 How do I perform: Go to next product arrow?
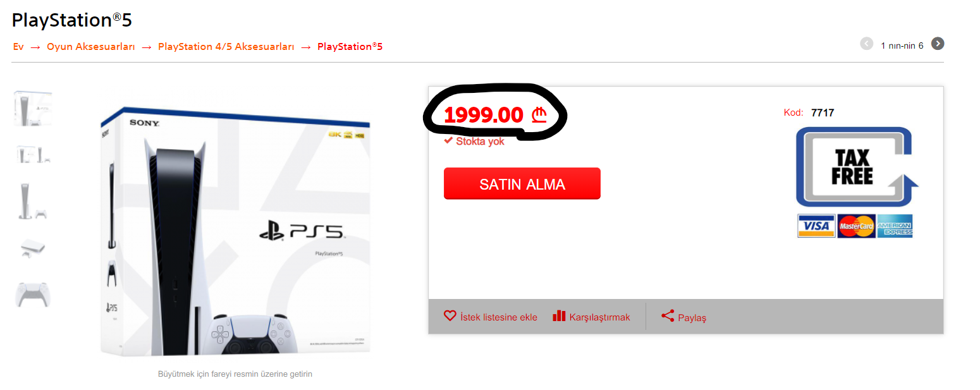(x=938, y=44)
